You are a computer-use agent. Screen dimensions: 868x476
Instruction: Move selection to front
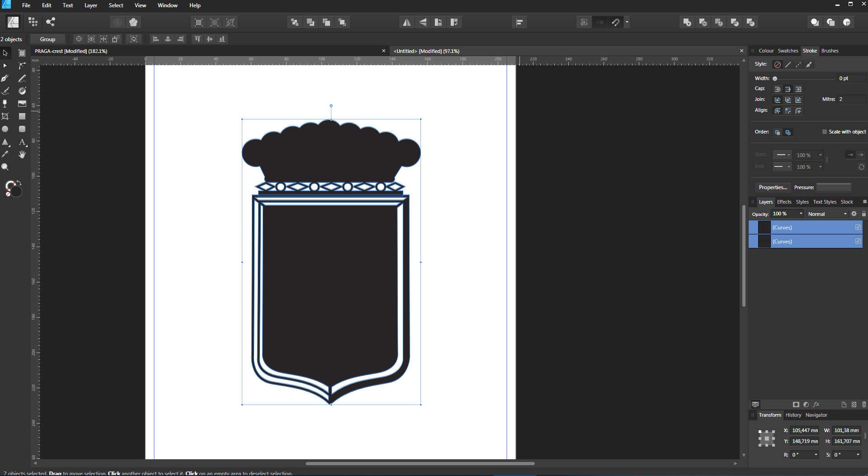(x=342, y=22)
